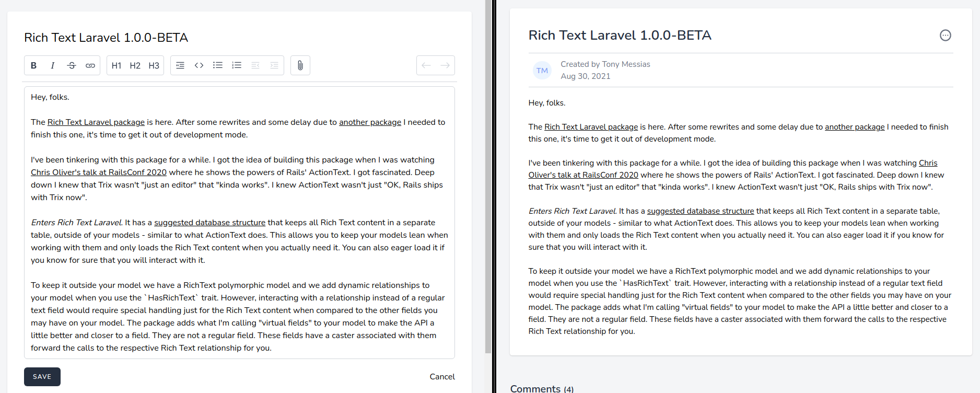
Task: Click the editor title 'Rich Text Laravel 1.0.0-BETA'
Action: point(106,38)
